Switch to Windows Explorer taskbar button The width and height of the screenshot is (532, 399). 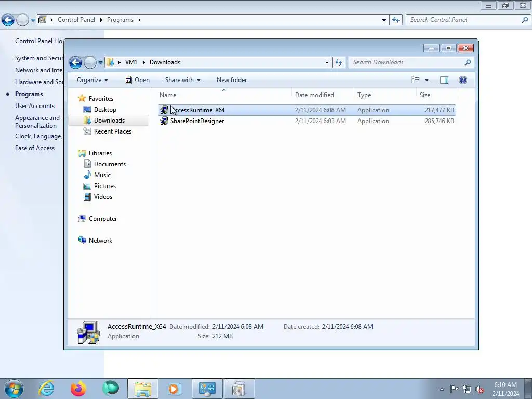pyautogui.click(x=143, y=389)
